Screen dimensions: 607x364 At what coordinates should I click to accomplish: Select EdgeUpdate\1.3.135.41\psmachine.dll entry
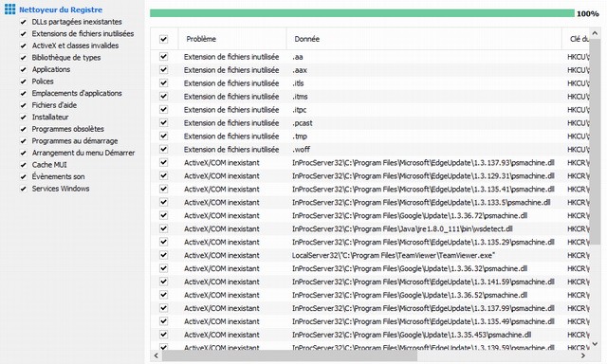click(x=423, y=190)
